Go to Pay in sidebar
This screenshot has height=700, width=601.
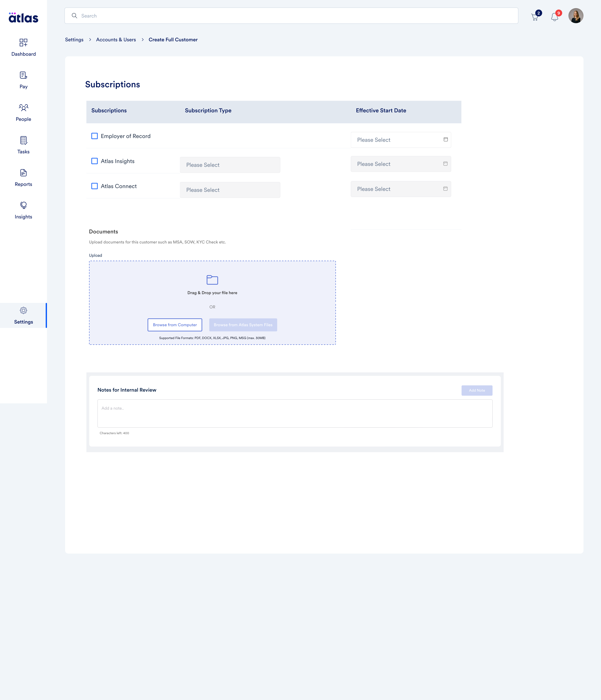pyautogui.click(x=23, y=87)
